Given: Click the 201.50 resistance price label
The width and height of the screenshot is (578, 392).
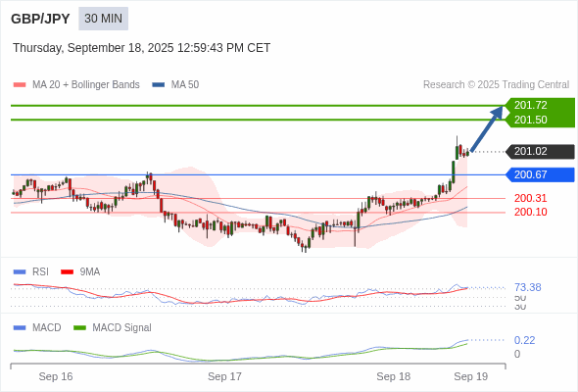Looking at the screenshot, I should pyautogui.click(x=530, y=120).
